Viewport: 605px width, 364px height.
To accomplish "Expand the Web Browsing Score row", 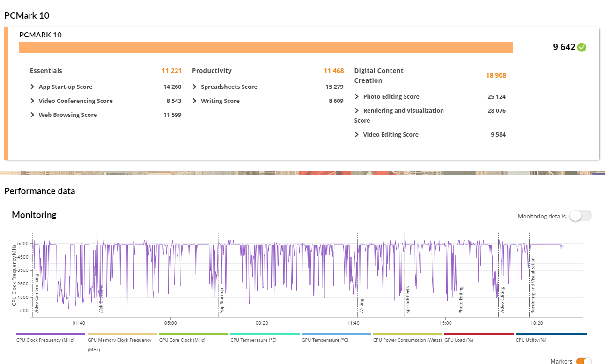I will coord(33,115).
